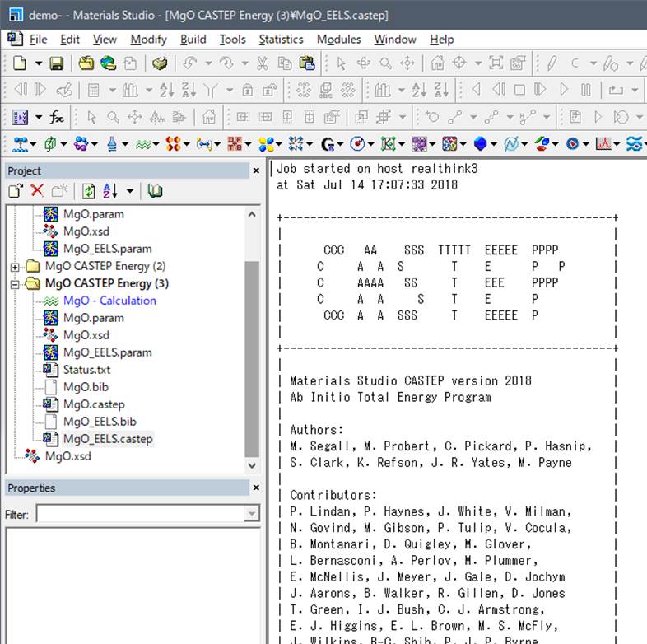This screenshot has width=647, height=644.
Task: Click the purple table with arrow icon
Action: coord(20,117)
